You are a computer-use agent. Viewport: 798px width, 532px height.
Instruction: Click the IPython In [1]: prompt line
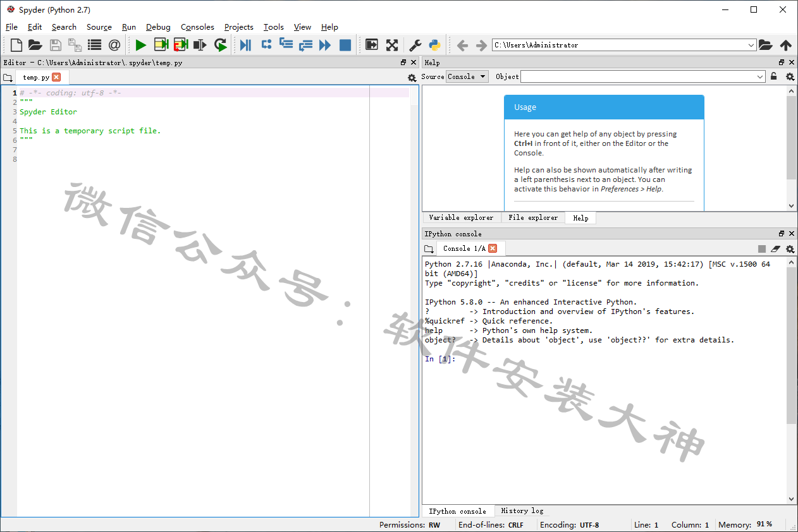pos(440,359)
